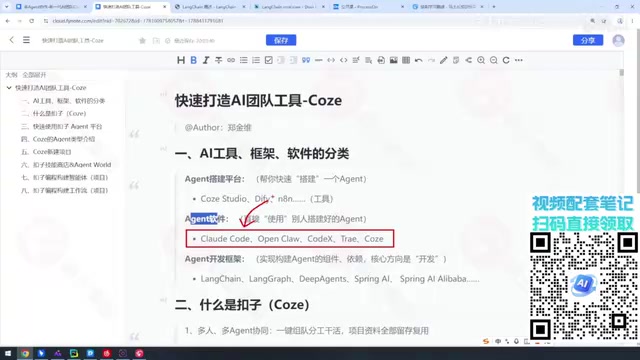Insert a blockquote using the quote icon
This screenshot has width=640, height=360.
pos(306,60)
